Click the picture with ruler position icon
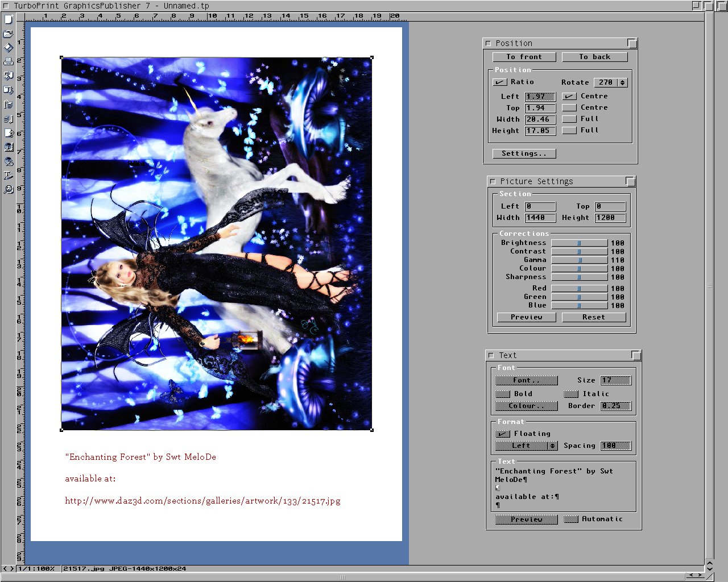This screenshot has width=728, height=582. (9, 147)
